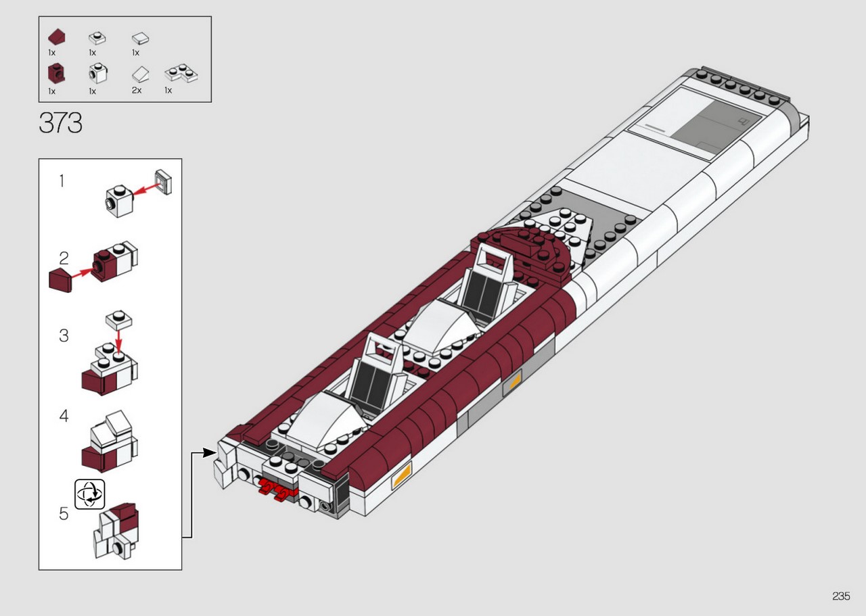
Task: Click sub-step number "2"
Action: click(x=64, y=258)
